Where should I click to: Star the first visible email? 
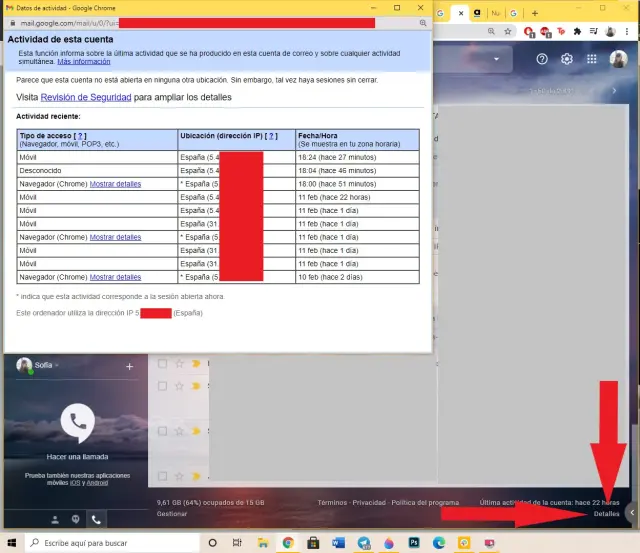[179, 364]
